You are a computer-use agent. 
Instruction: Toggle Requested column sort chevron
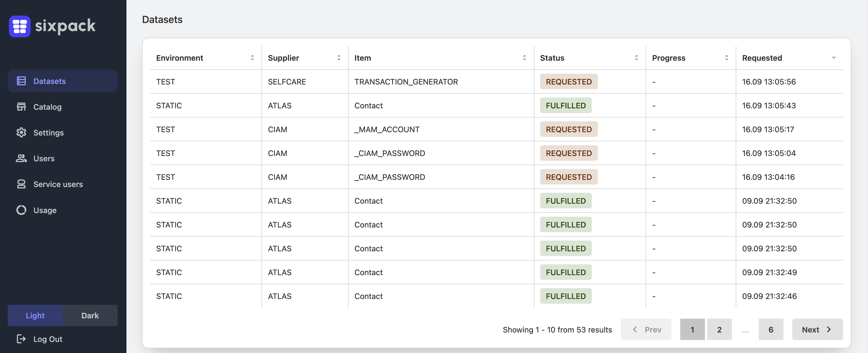(x=834, y=58)
